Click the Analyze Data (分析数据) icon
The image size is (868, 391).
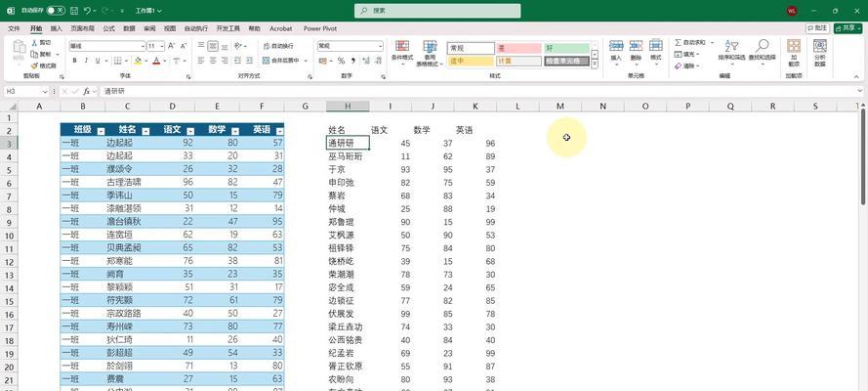point(820,46)
